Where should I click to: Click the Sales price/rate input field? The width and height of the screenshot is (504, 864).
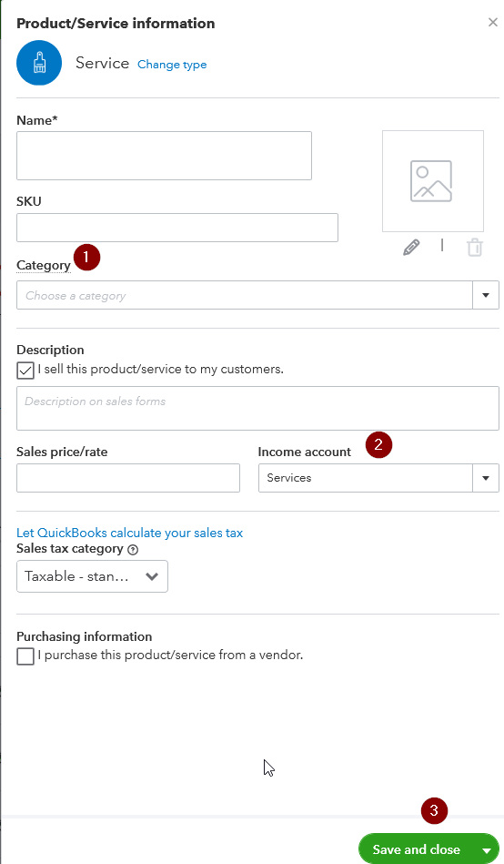click(128, 478)
